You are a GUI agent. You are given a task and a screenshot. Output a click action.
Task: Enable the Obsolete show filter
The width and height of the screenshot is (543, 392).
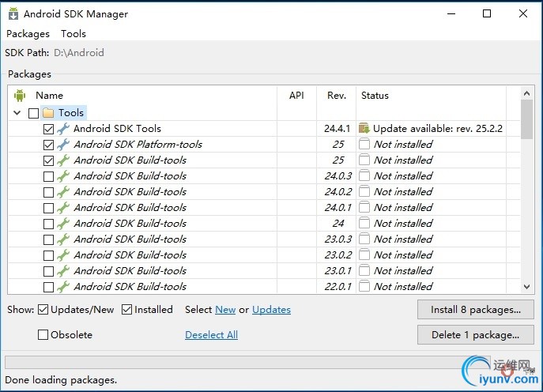43,335
